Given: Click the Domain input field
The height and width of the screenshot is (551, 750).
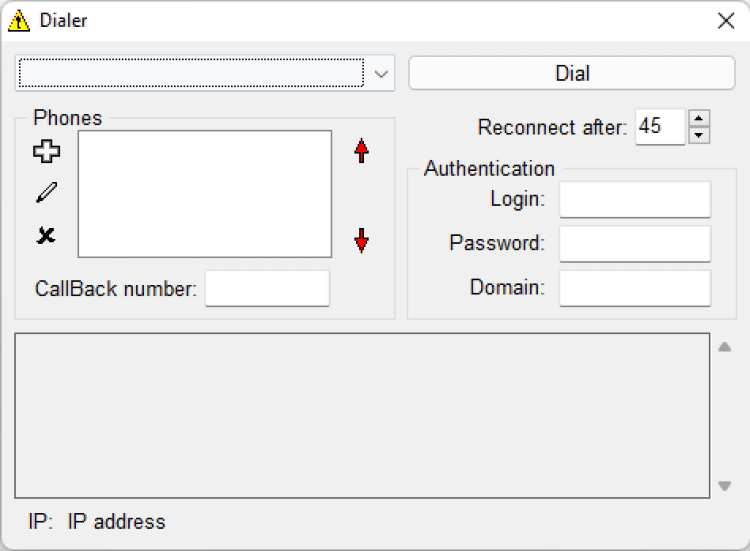Looking at the screenshot, I should [x=635, y=288].
